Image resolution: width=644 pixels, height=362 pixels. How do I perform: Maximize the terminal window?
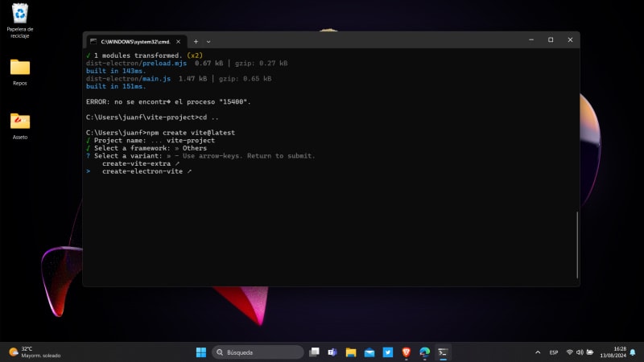(x=551, y=39)
